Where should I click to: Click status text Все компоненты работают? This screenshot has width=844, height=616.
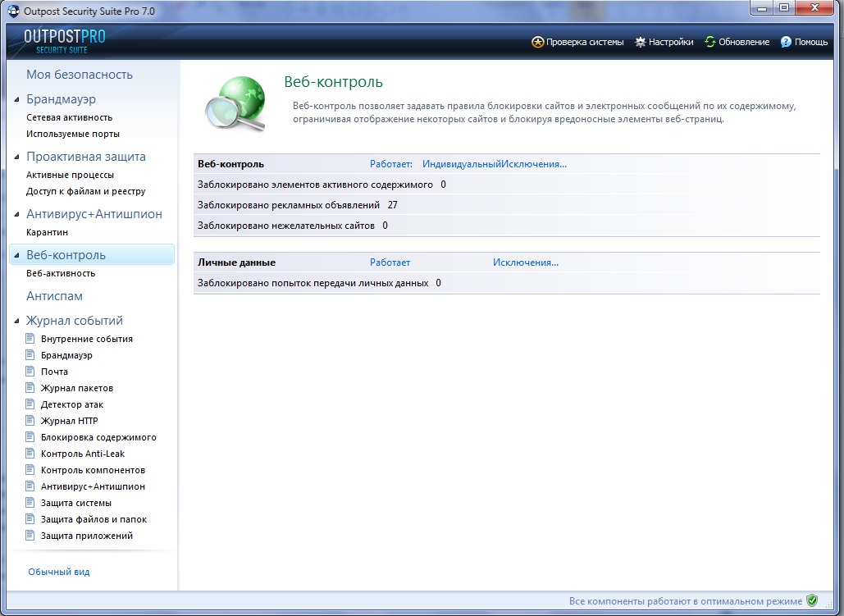685,601
